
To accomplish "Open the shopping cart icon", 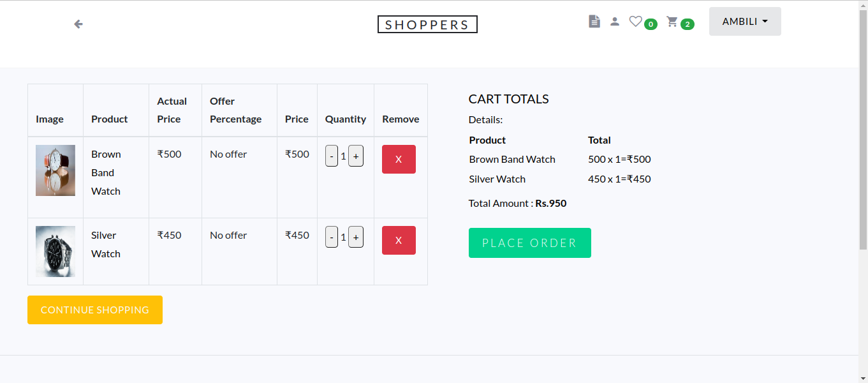I will [x=672, y=21].
